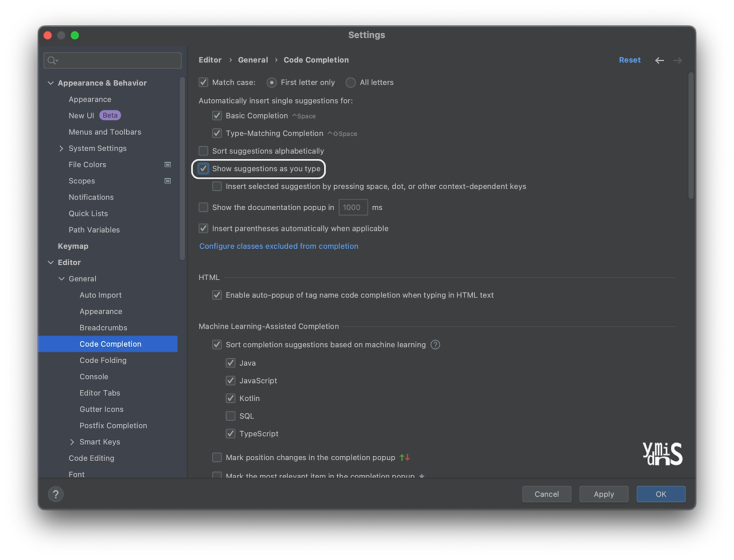734x560 pixels.
Task: Click the forward navigation arrow near Reset
Action: click(x=678, y=60)
